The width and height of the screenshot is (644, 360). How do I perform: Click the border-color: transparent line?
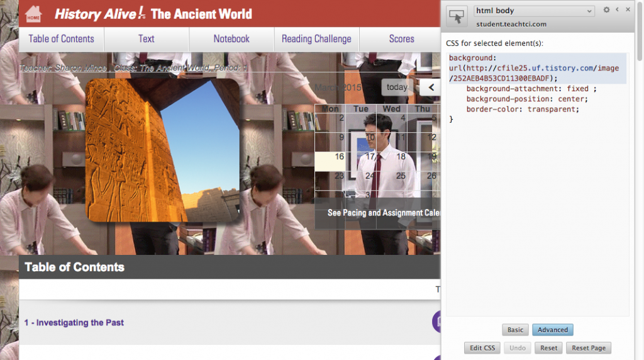click(x=523, y=110)
